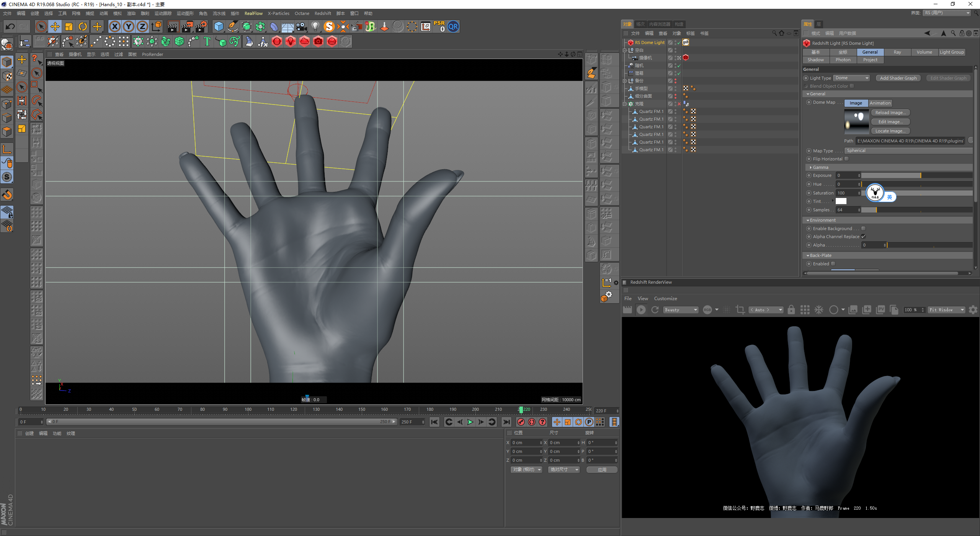This screenshot has height=536, width=980.
Task: Click the Undo arrow icon
Action: pos(10,27)
